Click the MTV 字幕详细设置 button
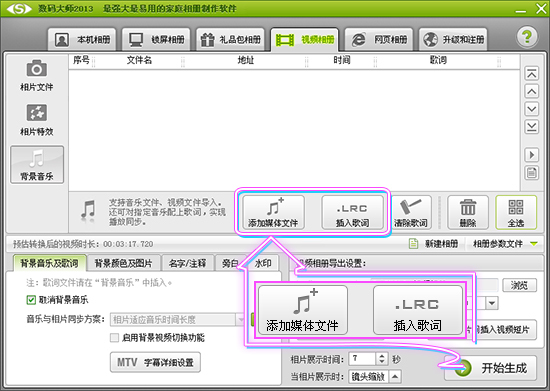 (x=155, y=362)
